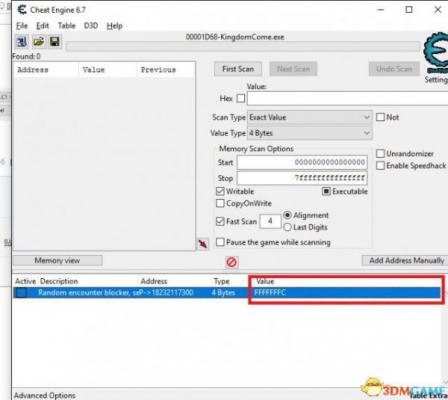Select the Last Digits radio button
The height and width of the screenshot is (400, 448).
pos(287,227)
